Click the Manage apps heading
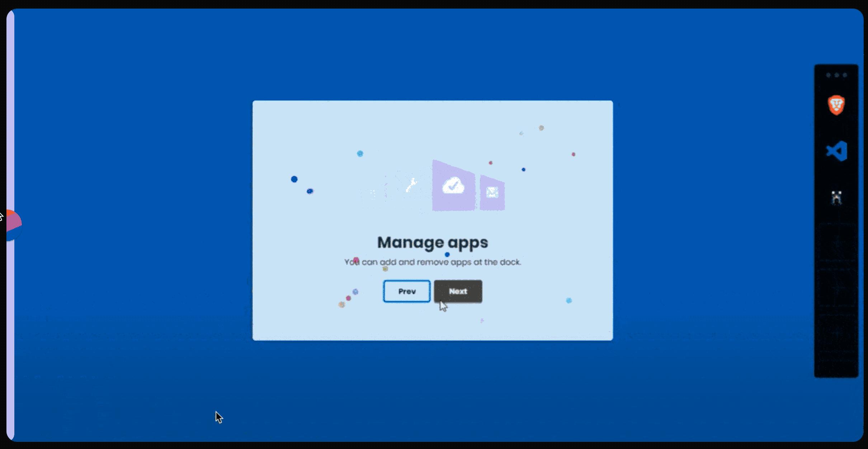This screenshot has width=868, height=449. click(x=433, y=242)
